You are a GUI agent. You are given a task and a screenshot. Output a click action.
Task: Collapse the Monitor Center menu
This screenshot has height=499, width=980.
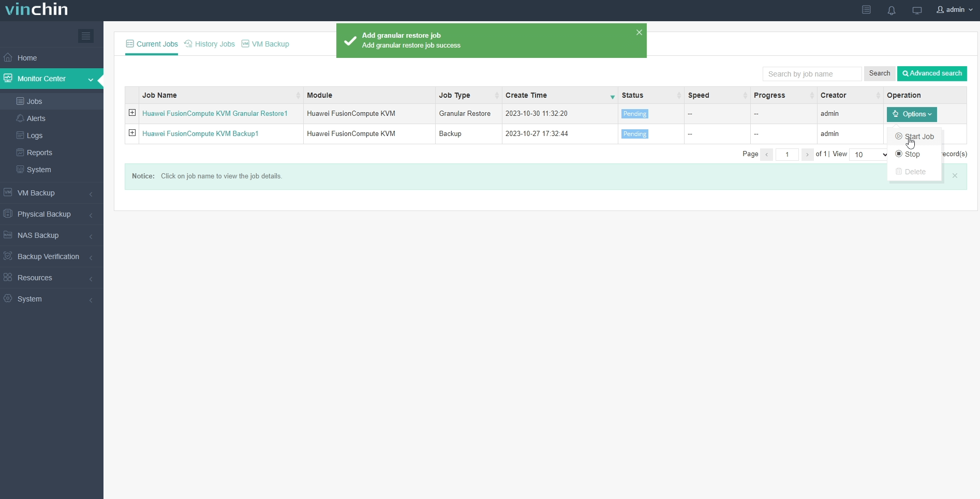click(52, 79)
